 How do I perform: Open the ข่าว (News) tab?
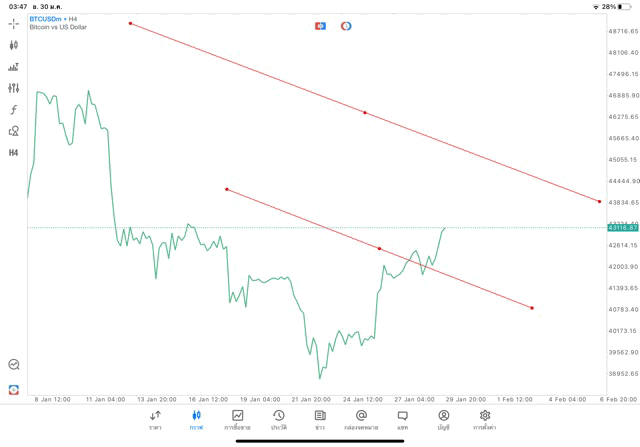point(320,419)
